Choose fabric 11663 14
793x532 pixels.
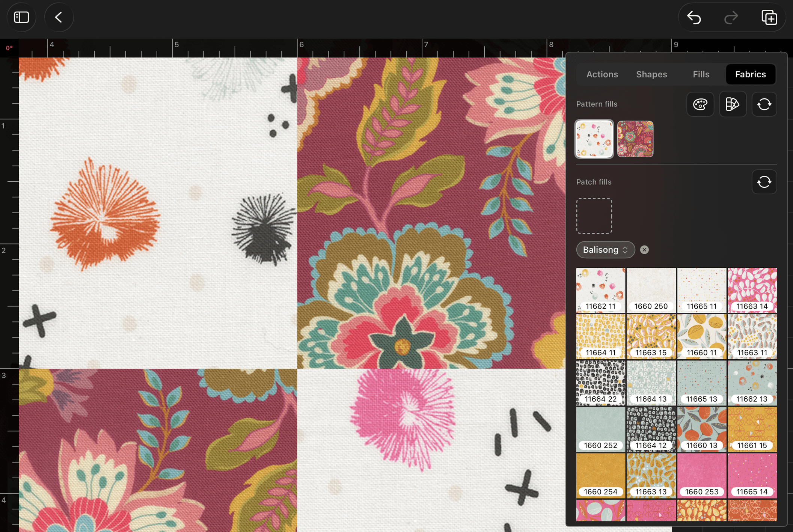point(752,290)
